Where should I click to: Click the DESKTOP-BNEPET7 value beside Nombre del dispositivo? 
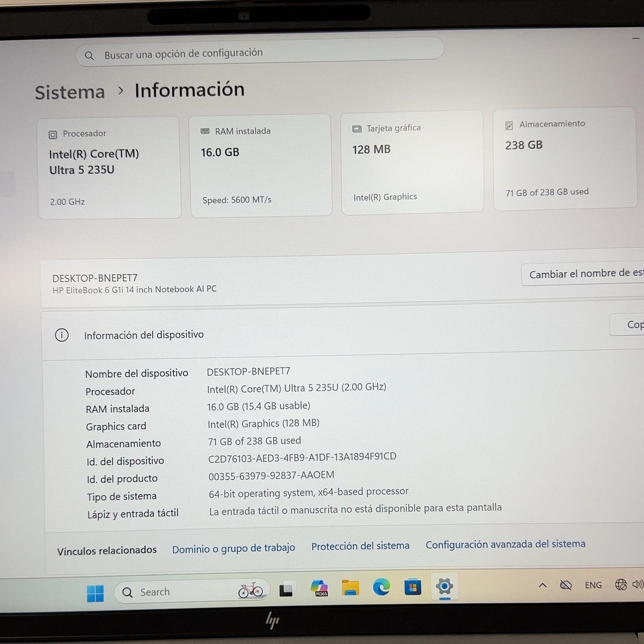[x=248, y=371]
